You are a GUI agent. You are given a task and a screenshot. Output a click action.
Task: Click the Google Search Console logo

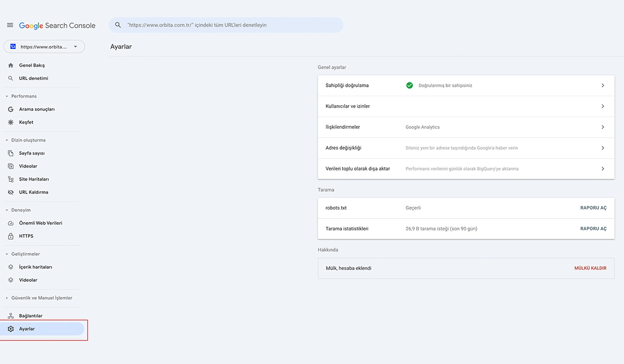pyautogui.click(x=57, y=25)
